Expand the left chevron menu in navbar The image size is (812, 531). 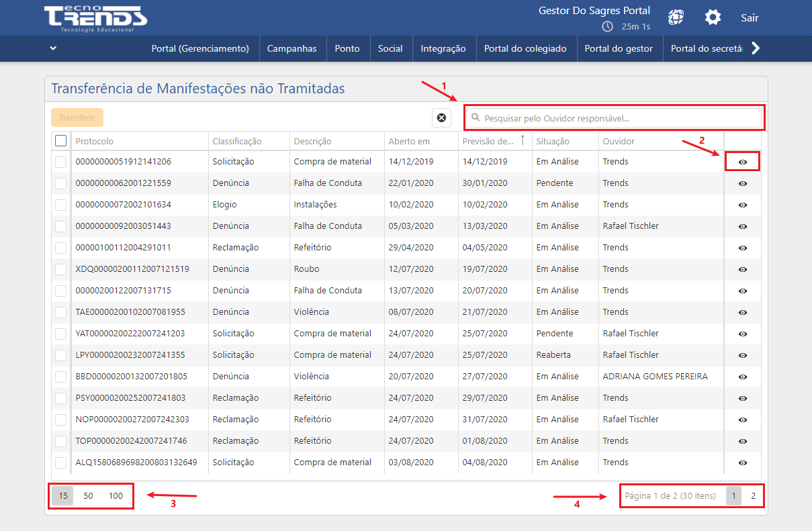(x=53, y=48)
